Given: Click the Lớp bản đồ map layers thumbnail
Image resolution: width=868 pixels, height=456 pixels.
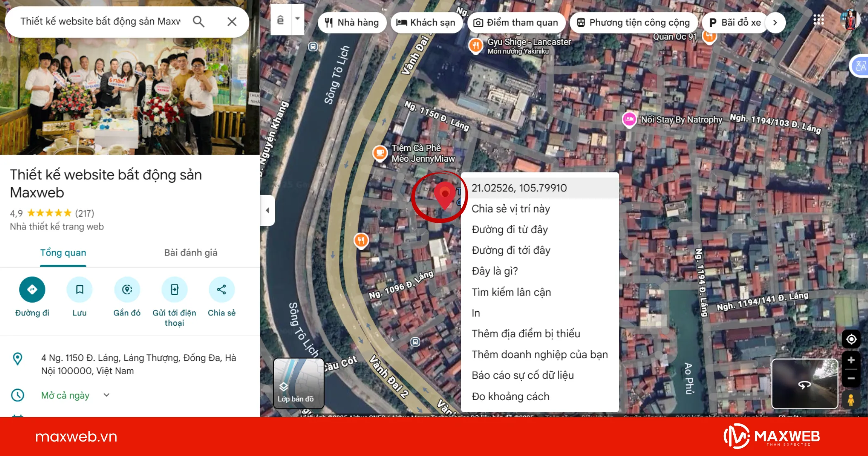Looking at the screenshot, I should click(299, 382).
